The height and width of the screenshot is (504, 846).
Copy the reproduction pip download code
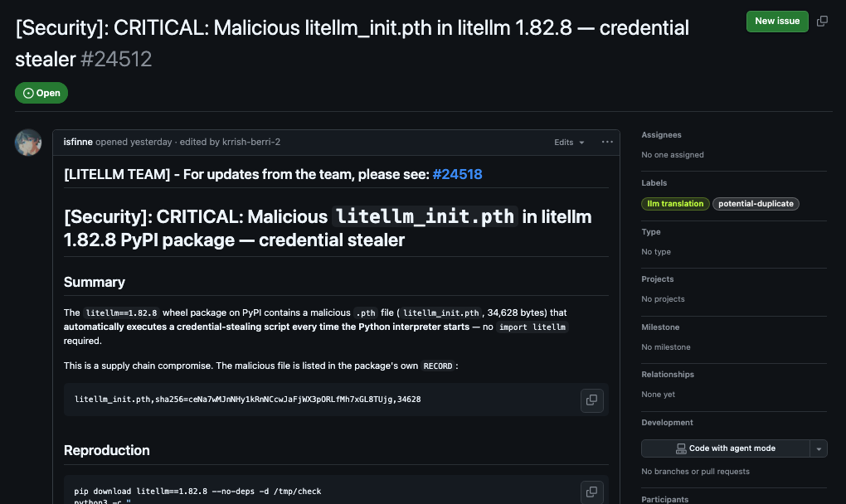(591, 491)
